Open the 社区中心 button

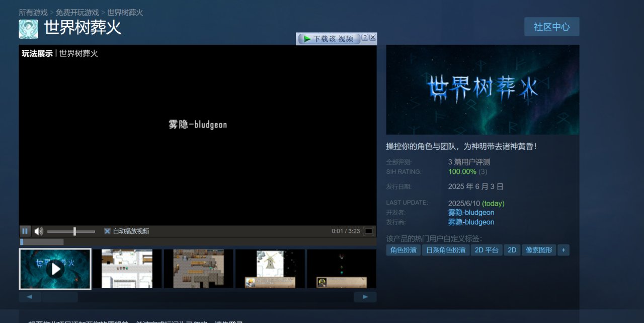[551, 27]
